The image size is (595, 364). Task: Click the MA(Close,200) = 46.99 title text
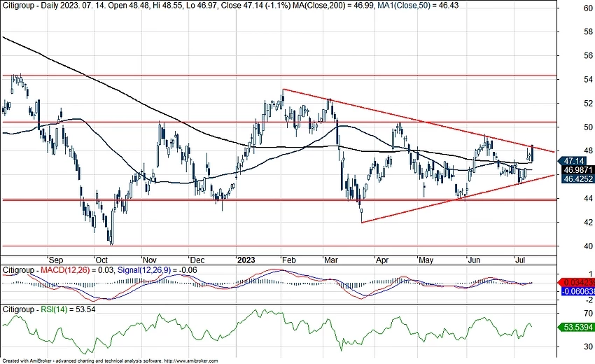333,6
